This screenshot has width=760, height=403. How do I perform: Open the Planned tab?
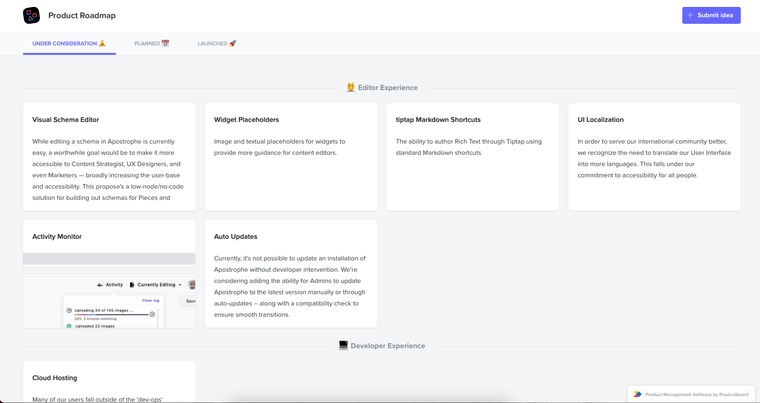coord(152,43)
